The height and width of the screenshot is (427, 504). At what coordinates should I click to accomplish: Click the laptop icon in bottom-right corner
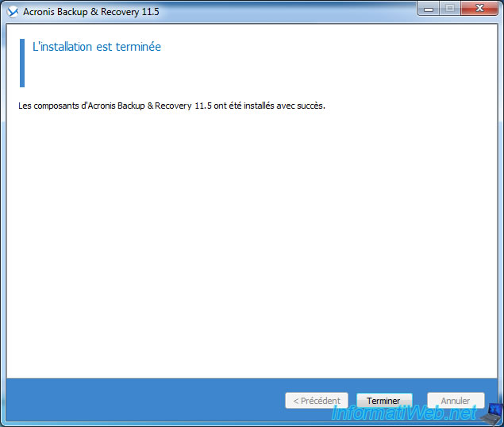491,413
